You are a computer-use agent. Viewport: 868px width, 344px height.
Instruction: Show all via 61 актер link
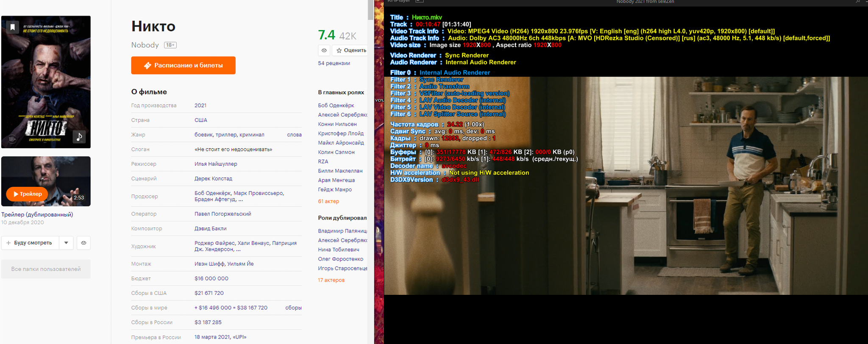pyautogui.click(x=328, y=201)
